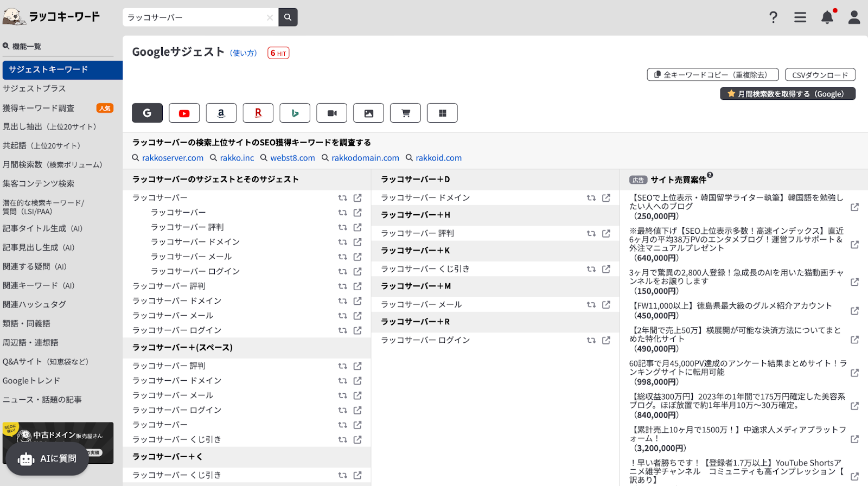The height and width of the screenshot is (486, 868).
Task: Click the search magnifier button
Action: 288,17
